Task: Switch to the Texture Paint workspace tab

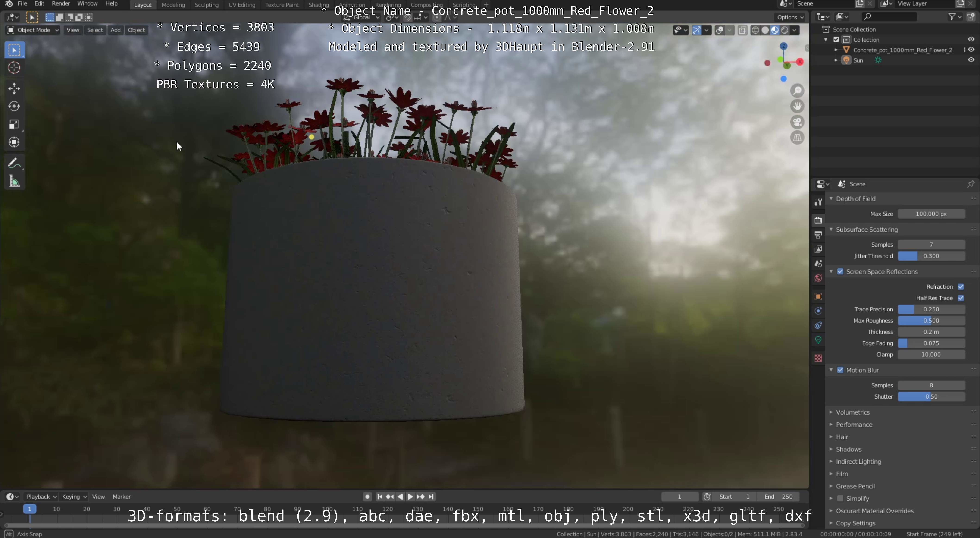Action: point(282,5)
